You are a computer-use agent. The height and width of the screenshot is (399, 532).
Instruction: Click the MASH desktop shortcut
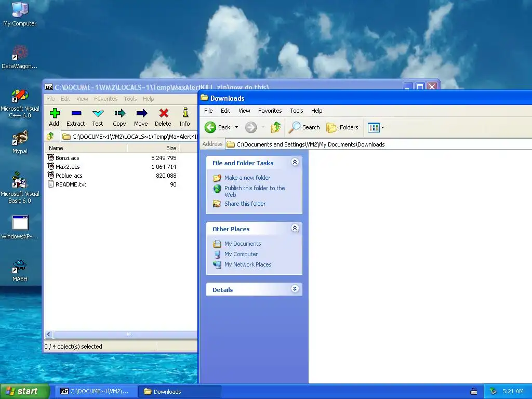pos(20,270)
